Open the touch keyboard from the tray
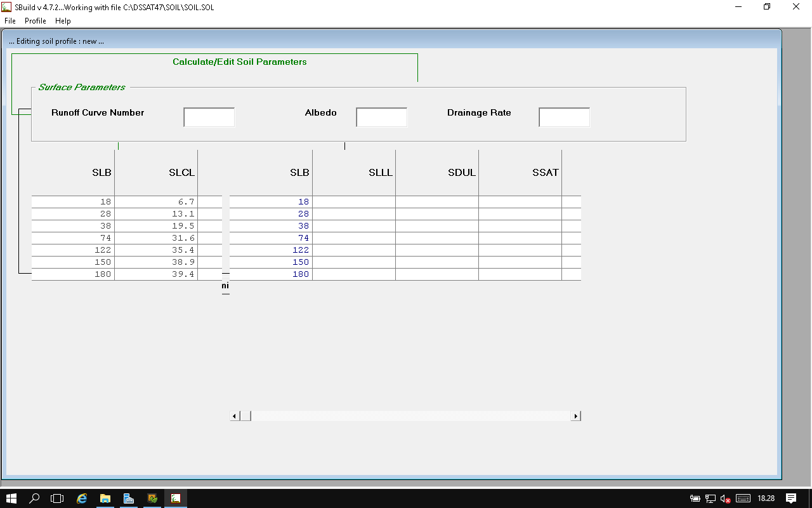This screenshot has width=812, height=508. (743, 498)
